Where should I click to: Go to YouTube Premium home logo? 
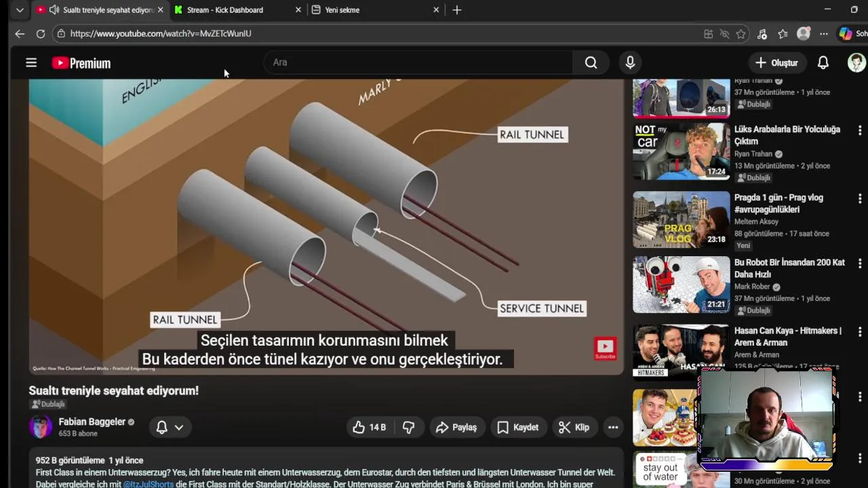point(81,63)
